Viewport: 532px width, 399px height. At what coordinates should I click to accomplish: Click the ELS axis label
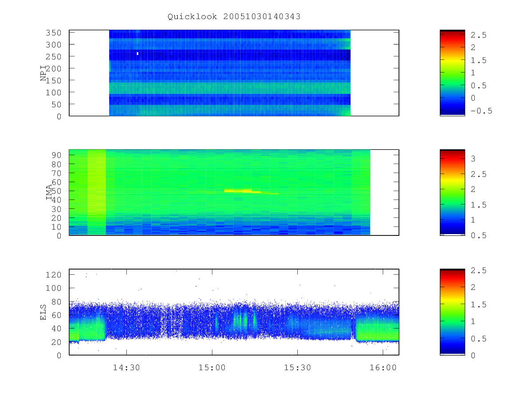(x=43, y=312)
